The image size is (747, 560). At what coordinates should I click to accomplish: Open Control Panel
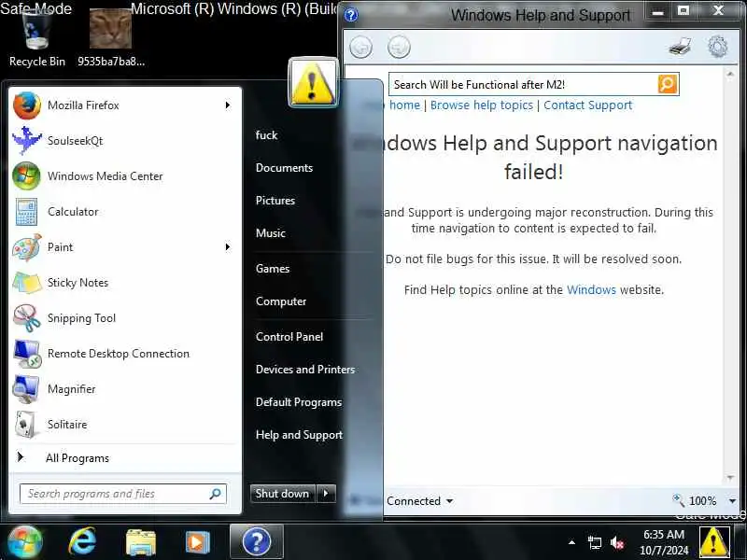(289, 337)
